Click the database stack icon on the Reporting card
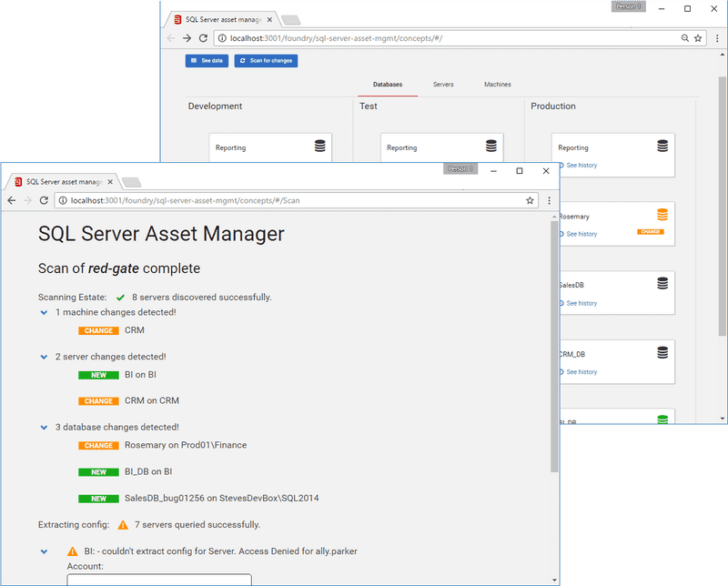 pyautogui.click(x=662, y=145)
